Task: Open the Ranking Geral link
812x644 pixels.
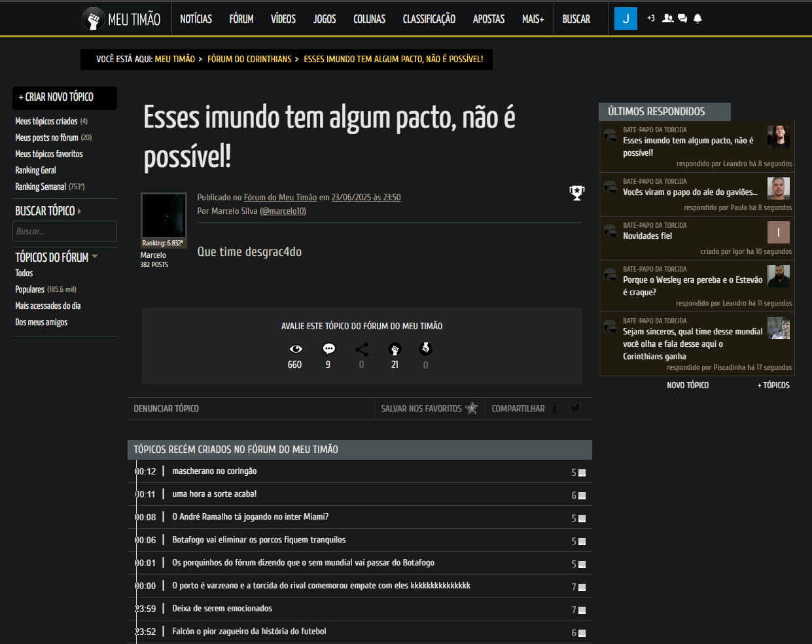Action: point(35,170)
